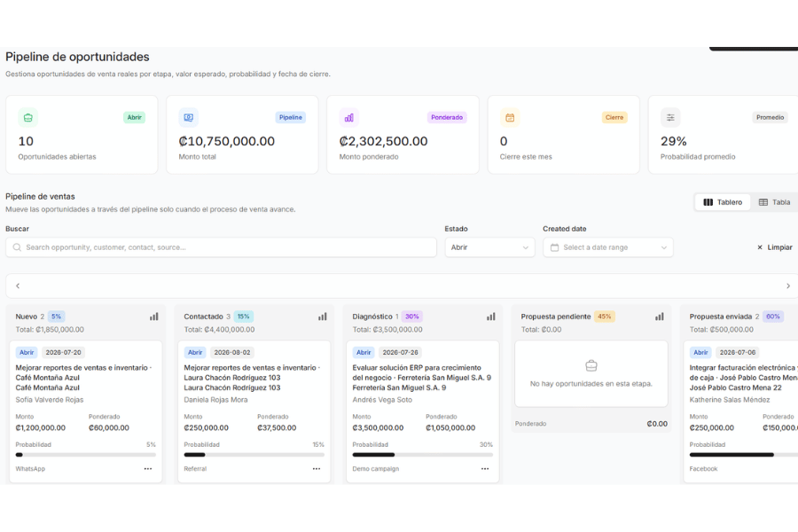Click the Promedio badge
Screen dimensions: 798x532
click(770, 118)
